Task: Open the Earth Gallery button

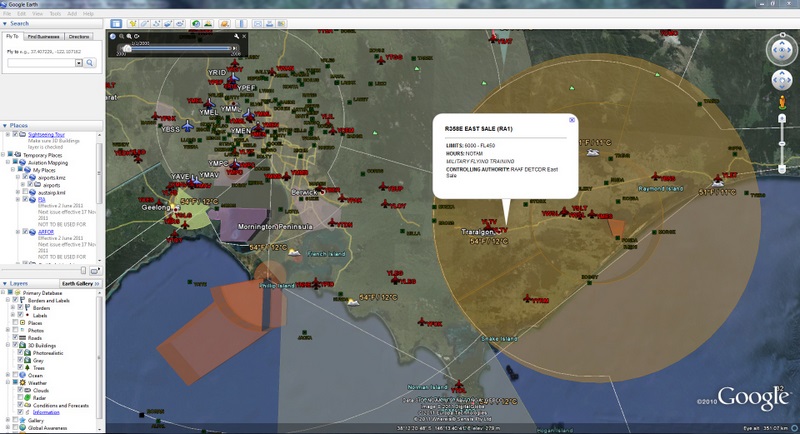Action: click(80, 284)
